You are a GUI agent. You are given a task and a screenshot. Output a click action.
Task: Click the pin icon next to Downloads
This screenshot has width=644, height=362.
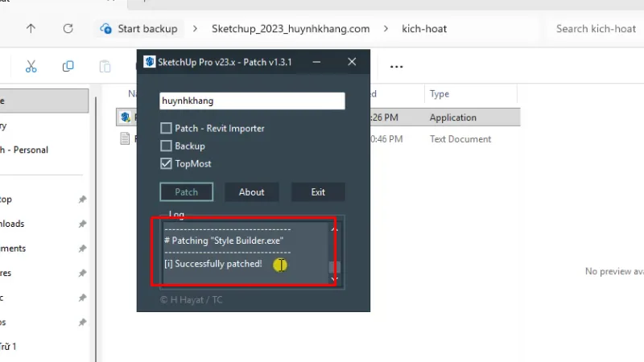[83, 224]
